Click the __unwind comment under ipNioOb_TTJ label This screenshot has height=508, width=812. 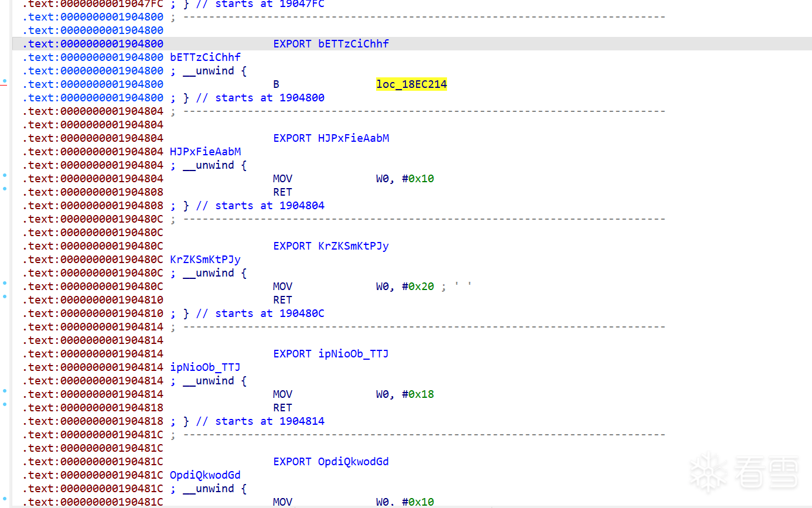209,381
